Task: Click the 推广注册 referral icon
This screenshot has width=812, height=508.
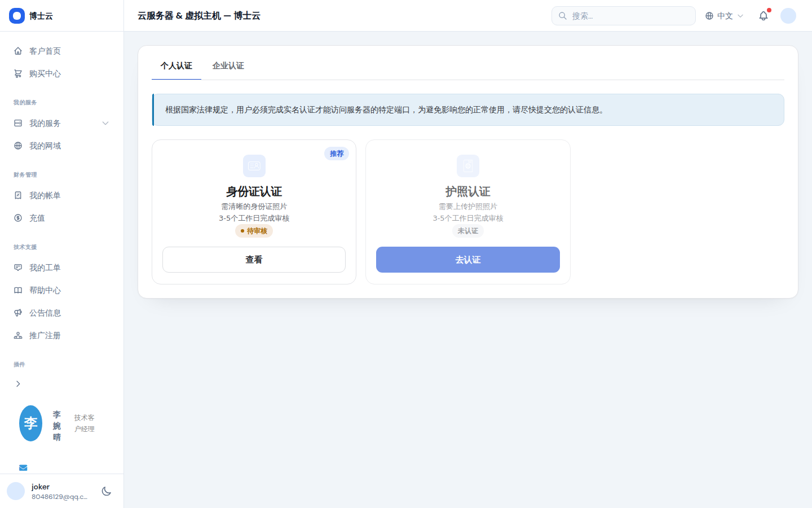Action: (x=18, y=335)
